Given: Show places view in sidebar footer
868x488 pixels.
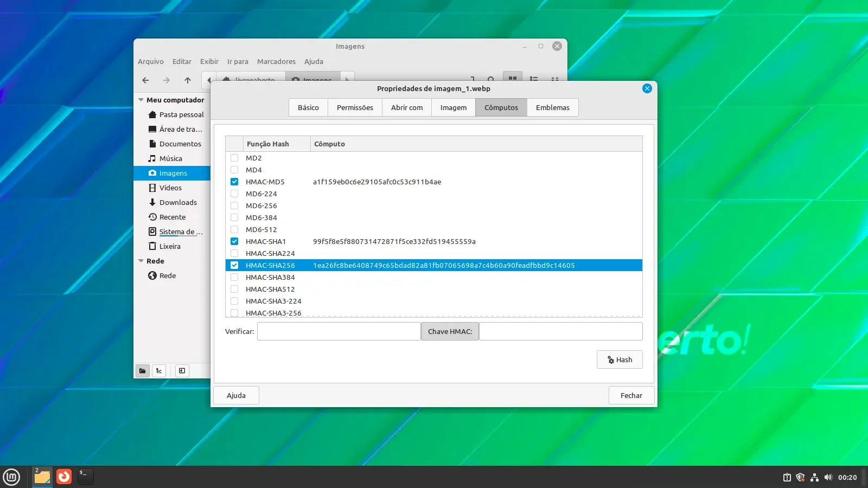Looking at the screenshot, I should point(142,371).
